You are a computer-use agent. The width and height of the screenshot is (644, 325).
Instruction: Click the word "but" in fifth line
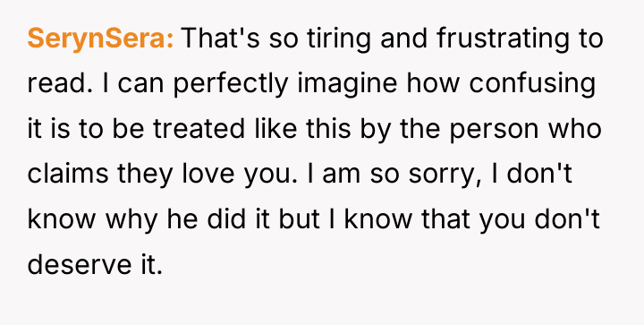point(299,219)
